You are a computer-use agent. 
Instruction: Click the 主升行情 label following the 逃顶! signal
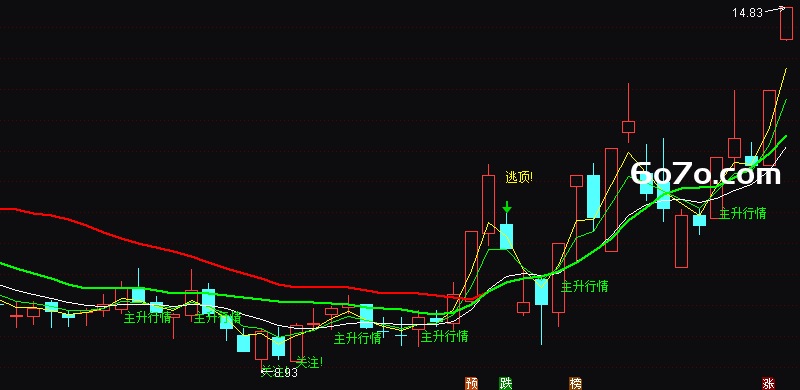coord(585,286)
